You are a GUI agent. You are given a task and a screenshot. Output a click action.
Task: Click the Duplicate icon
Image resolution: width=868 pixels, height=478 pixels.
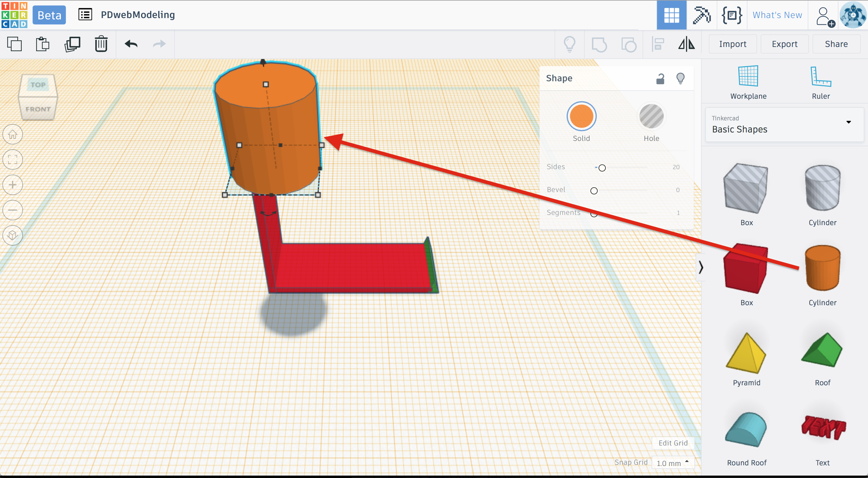tap(72, 44)
